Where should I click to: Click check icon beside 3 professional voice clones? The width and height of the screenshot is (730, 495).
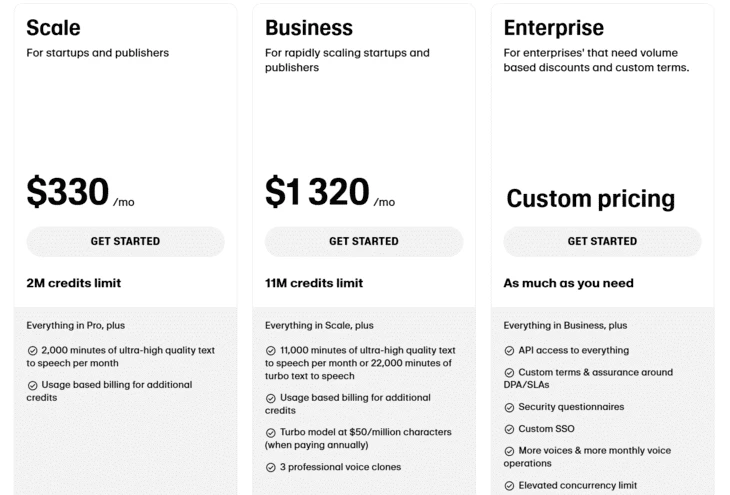pos(270,467)
